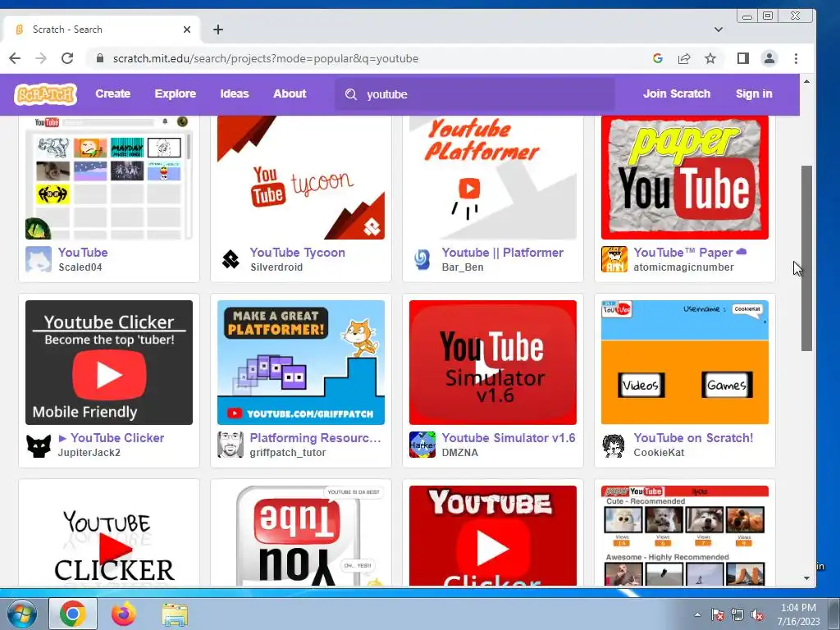This screenshot has height=630, width=840.
Task: Open YouTube on Scratch! title link
Action: point(693,438)
